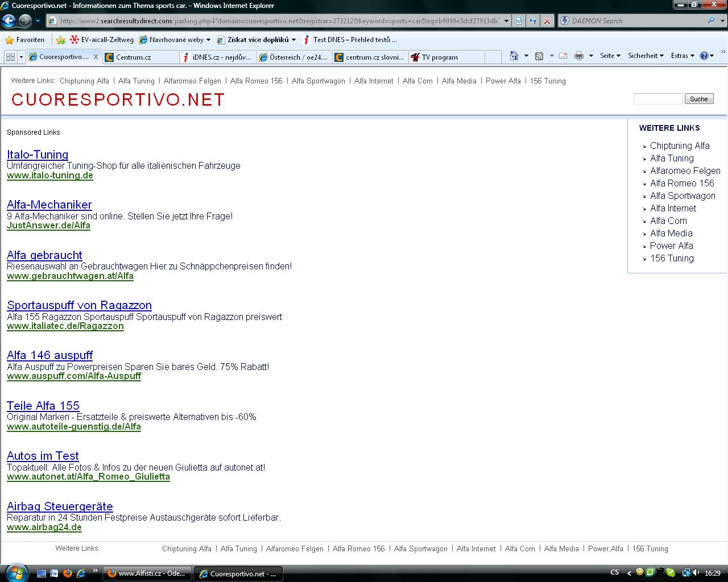Screen dimensions: 728x582
Task: Open the tab list dropdown arrow
Action: [21, 57]
